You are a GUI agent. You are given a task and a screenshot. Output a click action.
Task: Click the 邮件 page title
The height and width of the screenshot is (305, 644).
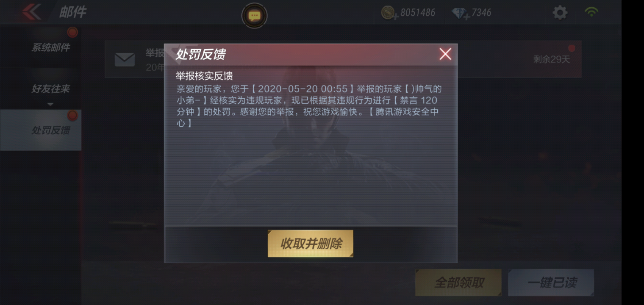pyautogui.click(x=72, y=12)
